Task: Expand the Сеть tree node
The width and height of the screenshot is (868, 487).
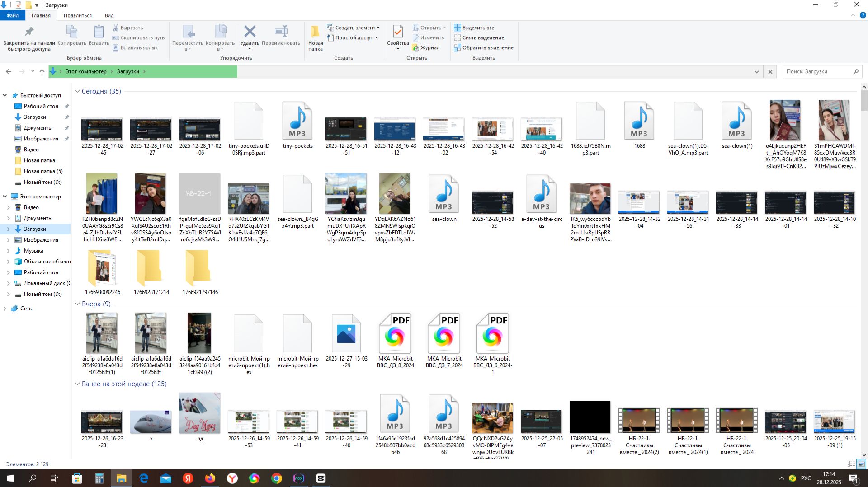Action: coord(5,309)
